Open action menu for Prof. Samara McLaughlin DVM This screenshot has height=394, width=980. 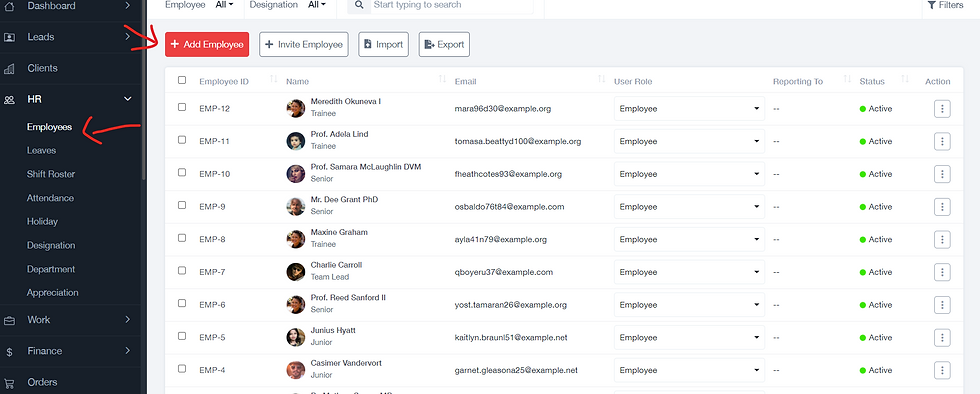942,174
